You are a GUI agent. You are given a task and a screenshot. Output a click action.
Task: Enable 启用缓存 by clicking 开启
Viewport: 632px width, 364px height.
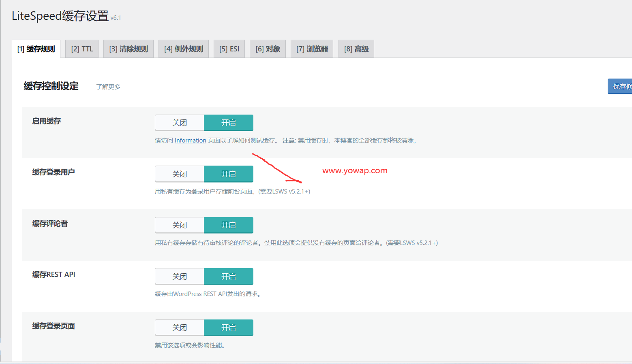point(229,122)
